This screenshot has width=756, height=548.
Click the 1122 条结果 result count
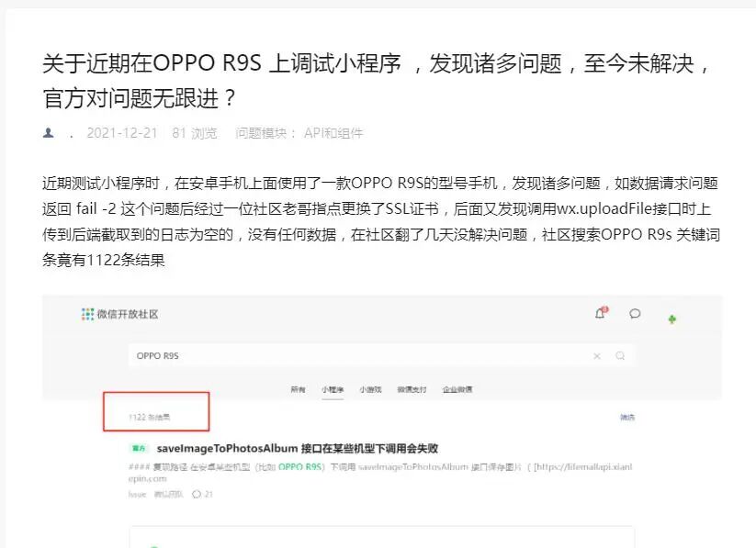click(x=150, y=418)
